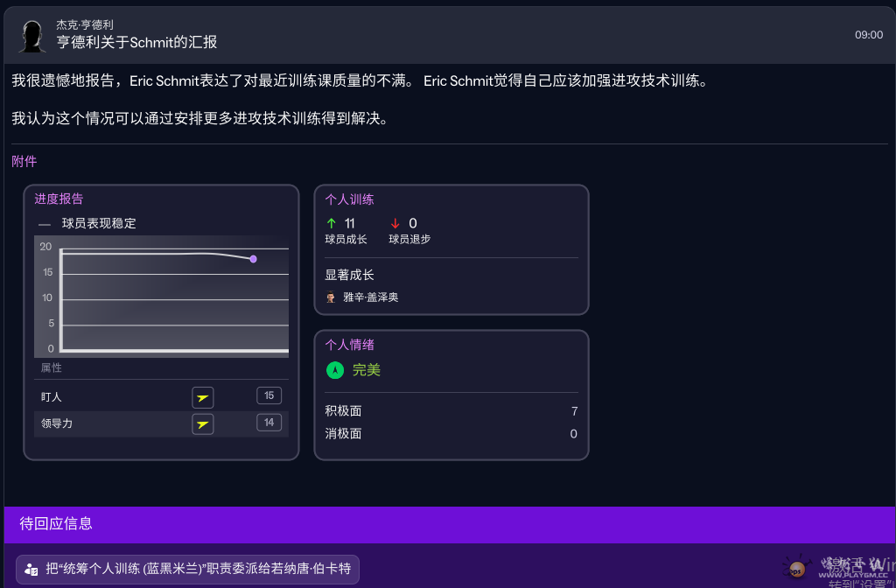Click the 待回应信息 purple header bar
This screenshot has width=896, height=588.
[x=448, y=524]
